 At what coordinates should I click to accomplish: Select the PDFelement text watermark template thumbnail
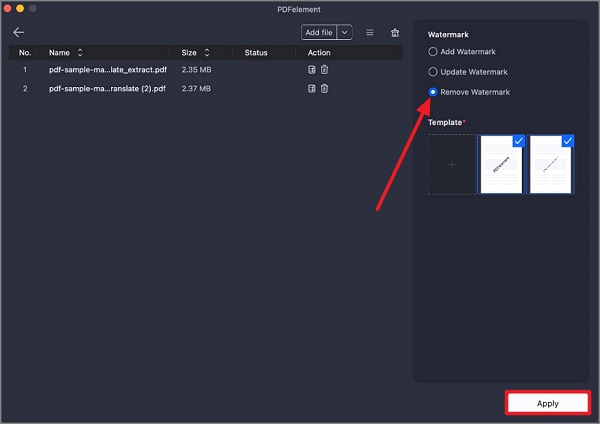click(x=501, y=165)
